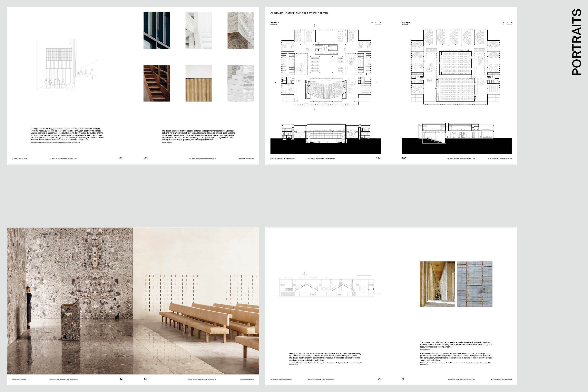Image resolution: width=588 pixels, height=392 pixels.
Task: Click the vertical wood slat wall photo
Action: [x=199, y=83]
